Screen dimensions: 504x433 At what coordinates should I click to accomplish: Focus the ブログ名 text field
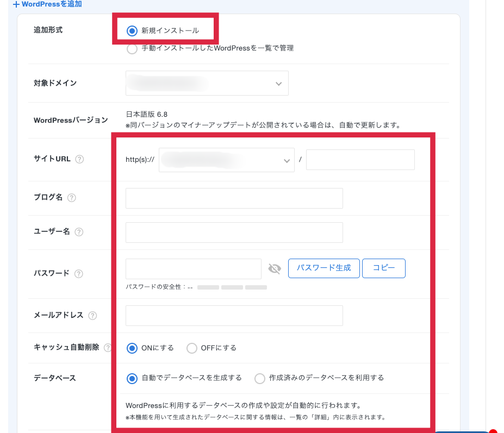coord(234,198)
